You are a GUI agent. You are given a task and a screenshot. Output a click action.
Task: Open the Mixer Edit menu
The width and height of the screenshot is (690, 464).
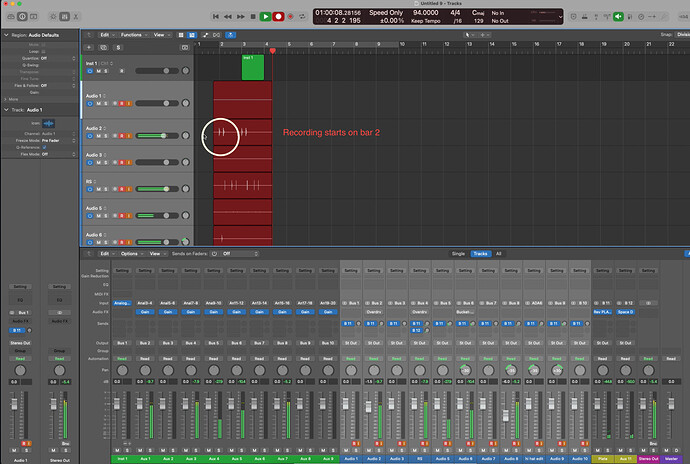106,254
